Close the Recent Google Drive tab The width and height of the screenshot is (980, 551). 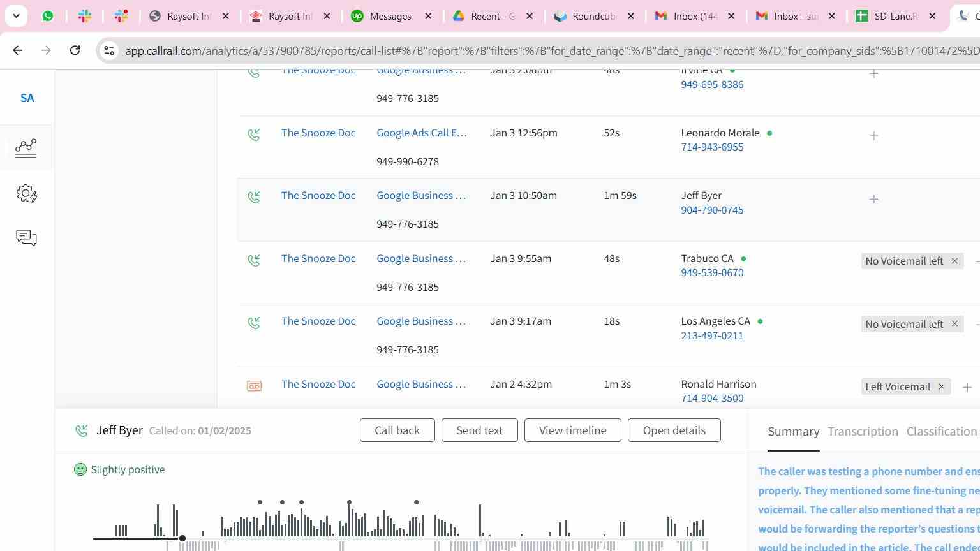click(530, 16)
